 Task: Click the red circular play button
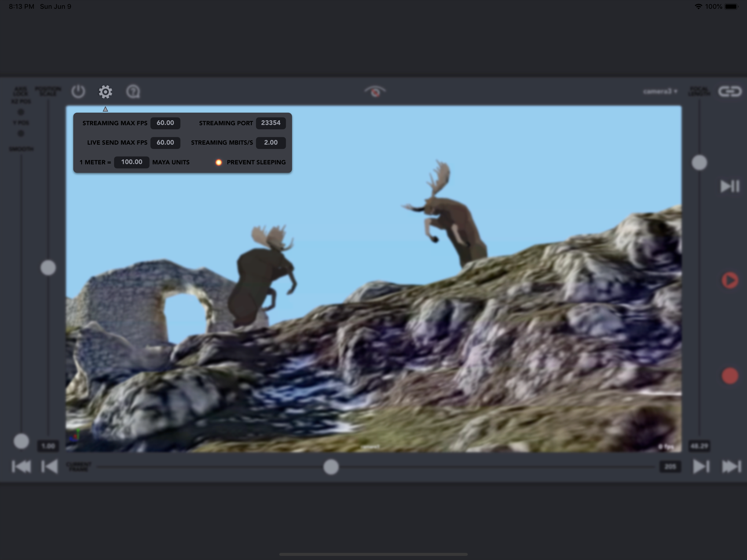[730, 280]
